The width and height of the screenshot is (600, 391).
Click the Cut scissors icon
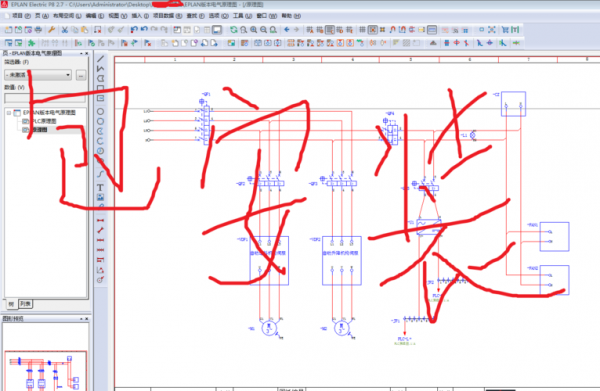pos(65,29)
